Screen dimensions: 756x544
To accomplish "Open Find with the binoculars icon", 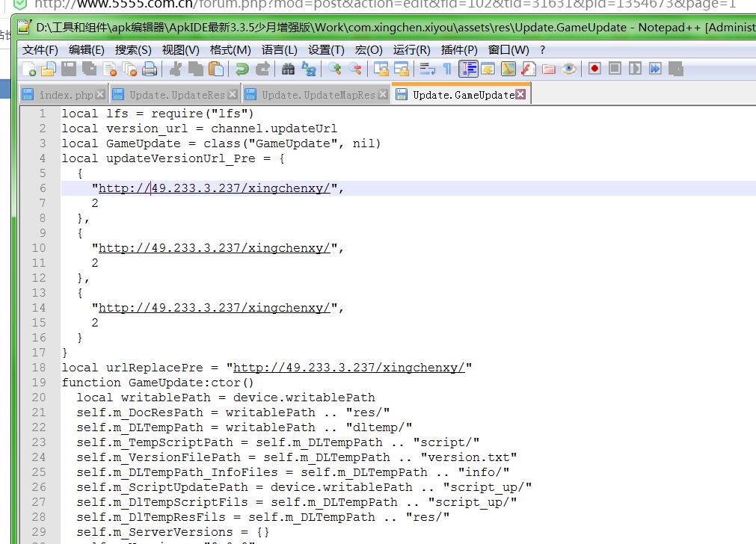I will pos(288,69).
